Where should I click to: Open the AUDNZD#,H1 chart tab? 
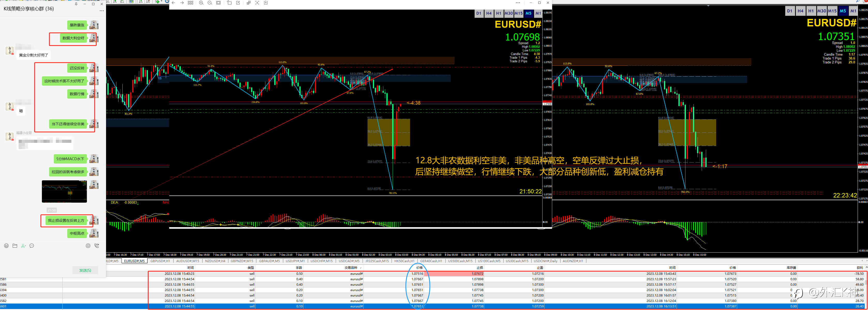tap(573, 261)
